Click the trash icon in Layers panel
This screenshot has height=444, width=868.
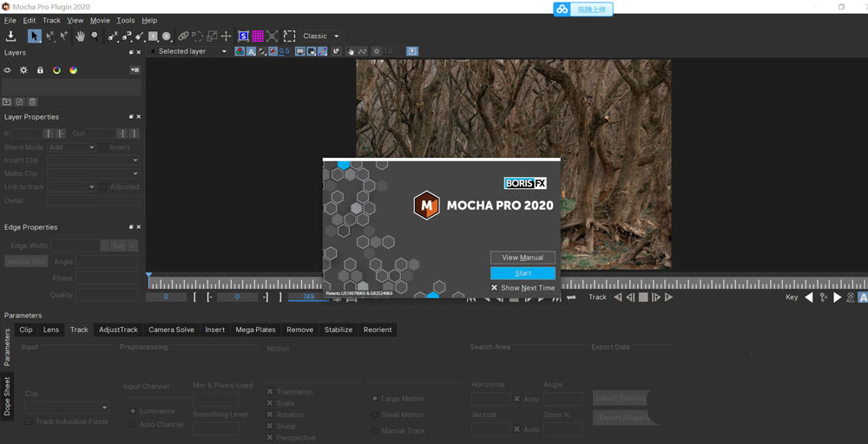pyautogui.click(x=33, y=101)
